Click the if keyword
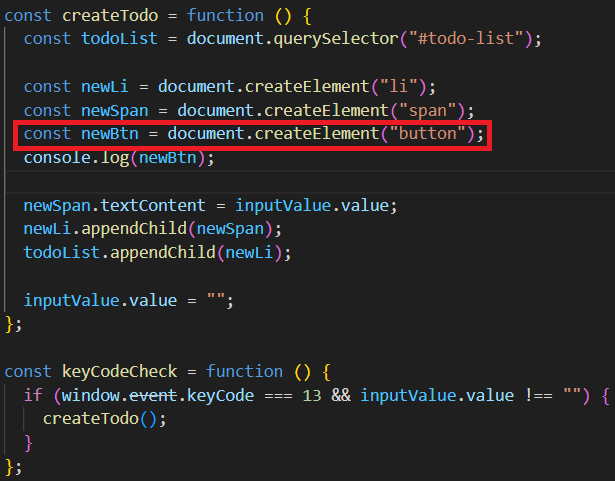Viewport: 615px width, 481px height. [x=33, y=395]
